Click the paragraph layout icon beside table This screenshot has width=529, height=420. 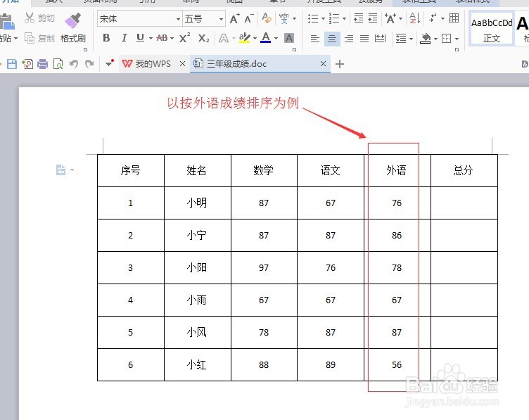pos(60,170)
